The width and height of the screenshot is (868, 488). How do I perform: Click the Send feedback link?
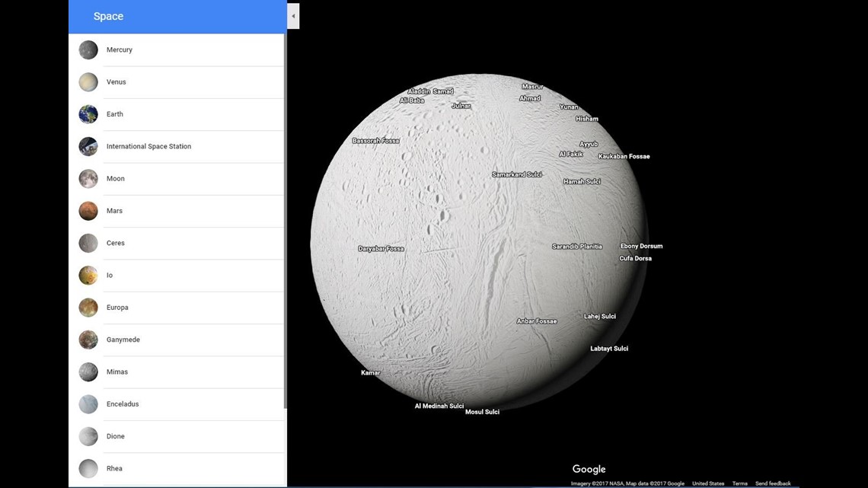(x=773, y=483)
